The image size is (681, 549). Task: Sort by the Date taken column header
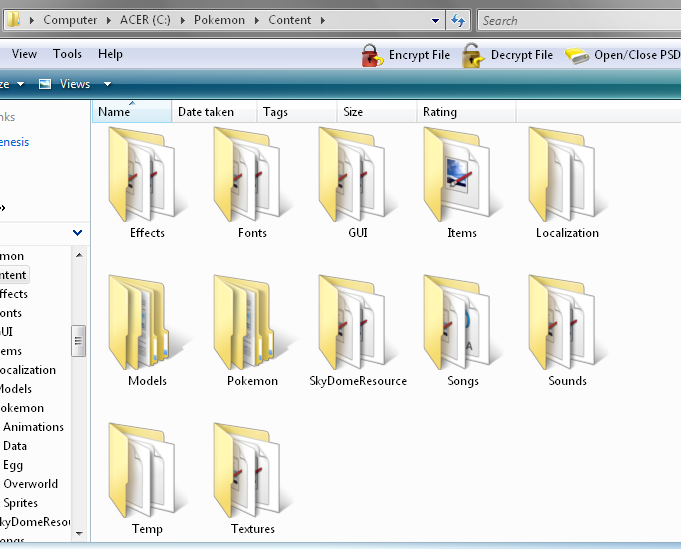point(214,112)
